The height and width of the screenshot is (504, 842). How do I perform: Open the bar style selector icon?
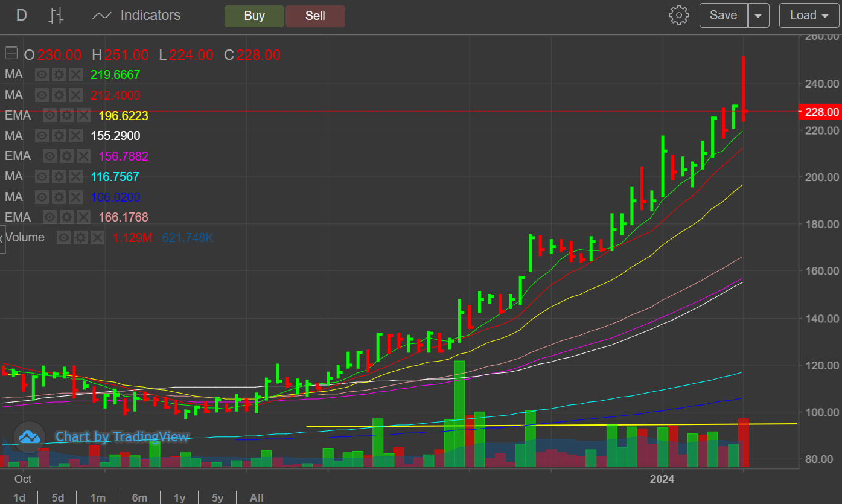(x=56, y=16)
